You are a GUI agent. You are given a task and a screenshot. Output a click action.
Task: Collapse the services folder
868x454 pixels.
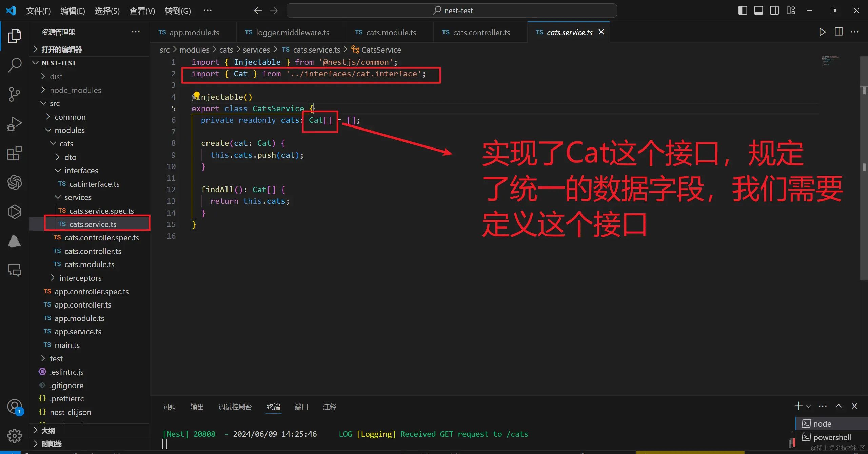tap(90, 197)
